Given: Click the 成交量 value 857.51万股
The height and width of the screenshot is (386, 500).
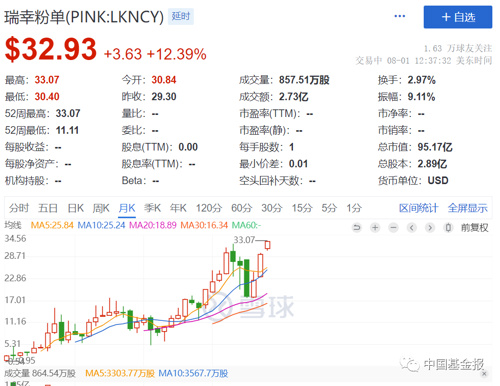Looking at the screenshot, I should point(304,80).
